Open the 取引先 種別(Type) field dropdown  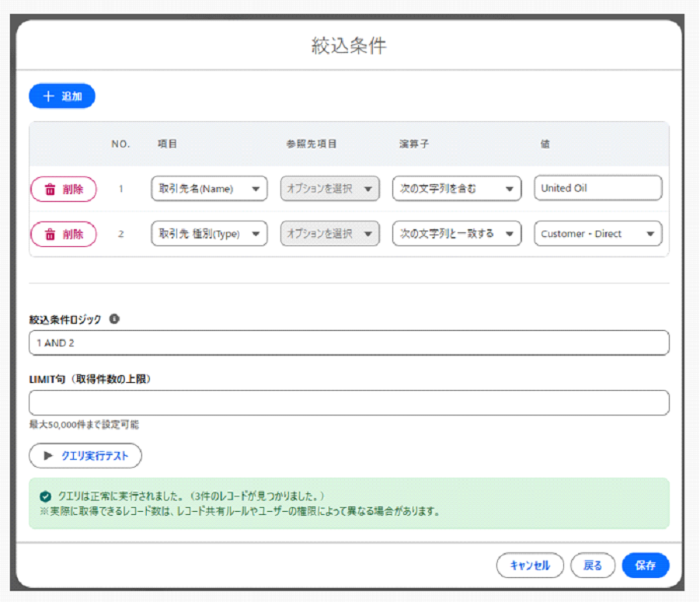209,234
